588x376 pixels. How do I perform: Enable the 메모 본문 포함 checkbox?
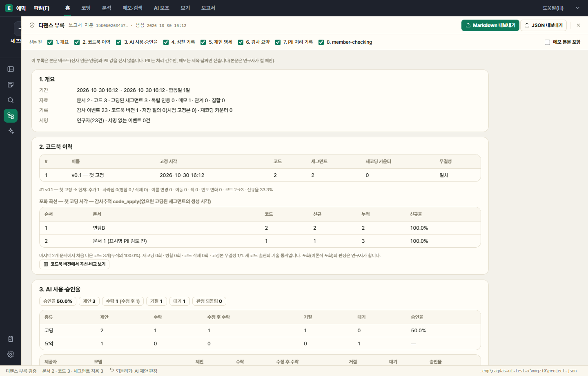[547, 42]
